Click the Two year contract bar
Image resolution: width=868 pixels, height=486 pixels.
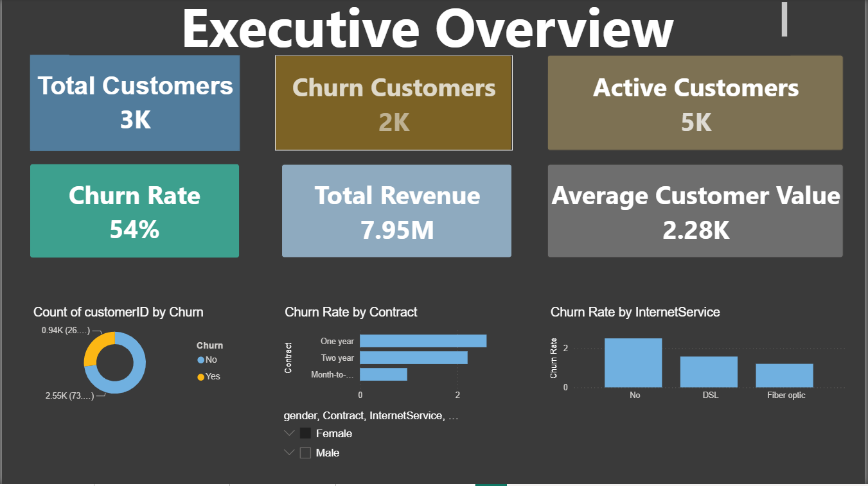tap(414, 358)
